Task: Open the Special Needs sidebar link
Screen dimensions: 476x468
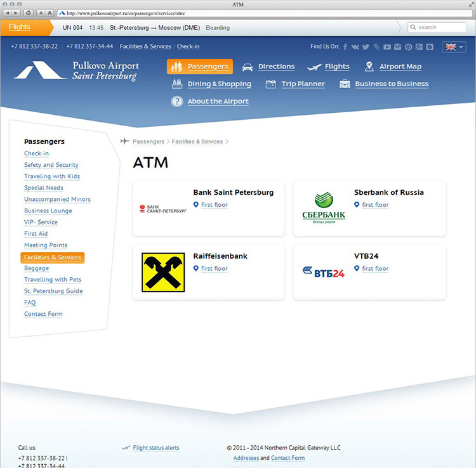Action: [x=44, y=188]
